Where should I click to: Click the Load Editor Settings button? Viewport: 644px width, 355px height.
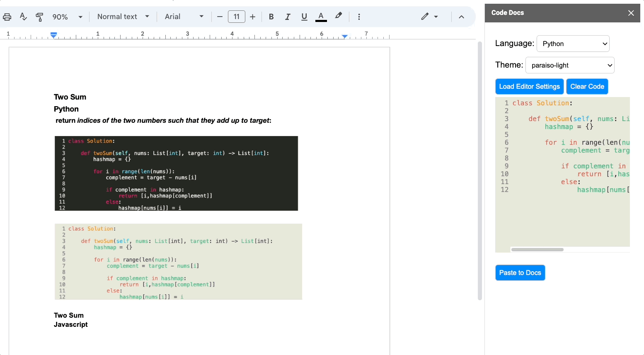click(x=529, y=86)
